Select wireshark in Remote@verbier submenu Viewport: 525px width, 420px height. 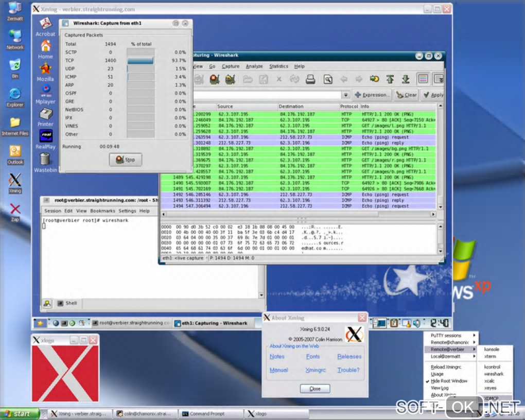494,374
